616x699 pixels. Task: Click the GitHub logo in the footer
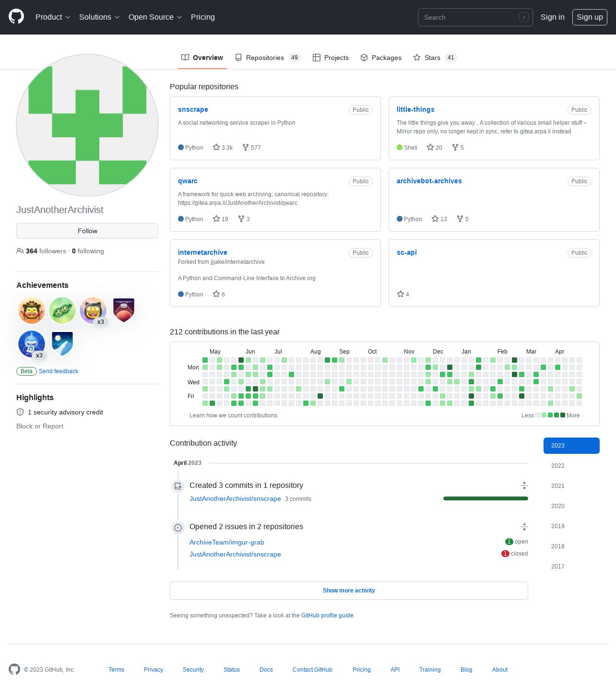coord(14,669)
